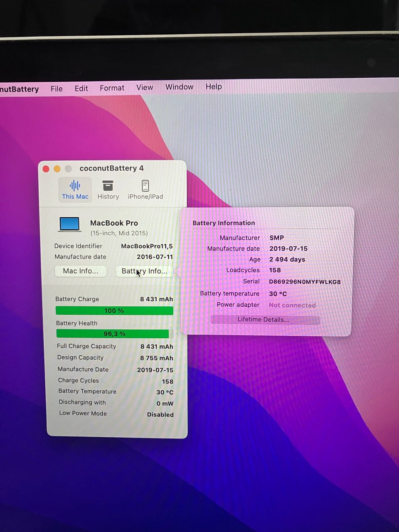This screenshot has width=399, height=532.
Task: Click the Loadcycles 158 value in popover
Action: click(x=275, y=270)
